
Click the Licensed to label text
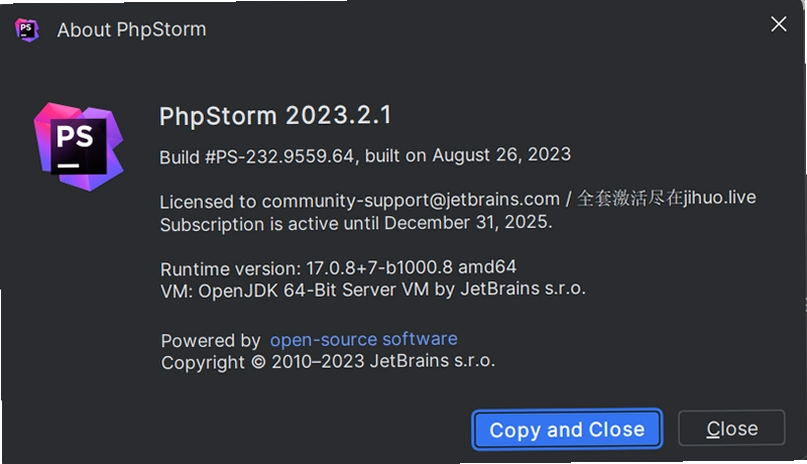click(208, 202)
